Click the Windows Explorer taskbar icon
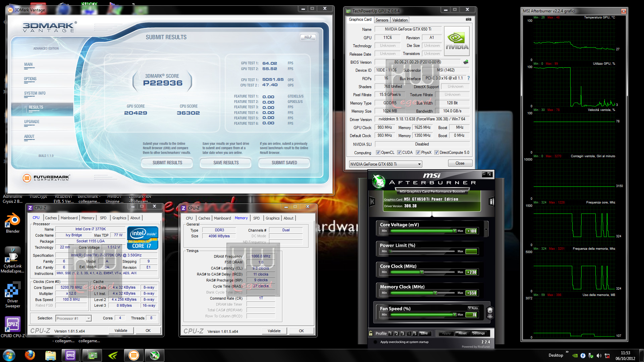Viewport: 644px width, 362px height. [x=50, y=355]
